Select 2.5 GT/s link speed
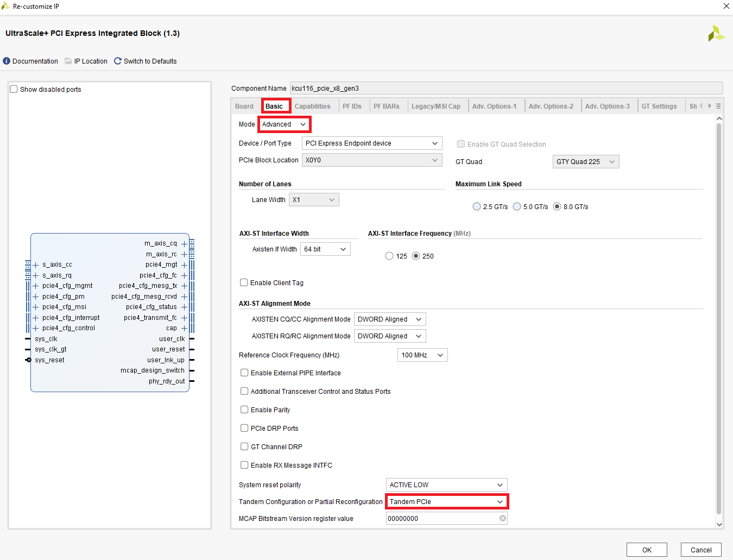This screenshot has width=733, height=560. [x=477, y=206]
